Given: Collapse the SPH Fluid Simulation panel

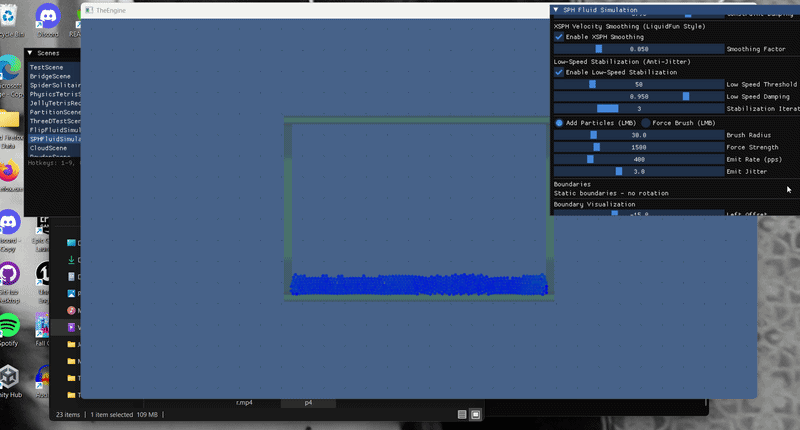Looking at the screenshot, I should tap(556, 10).
